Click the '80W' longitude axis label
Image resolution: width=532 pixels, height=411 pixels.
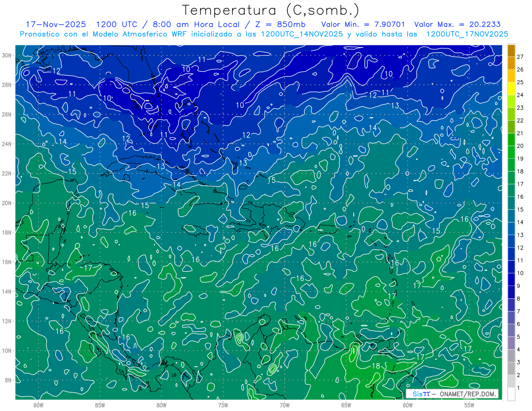161,406
